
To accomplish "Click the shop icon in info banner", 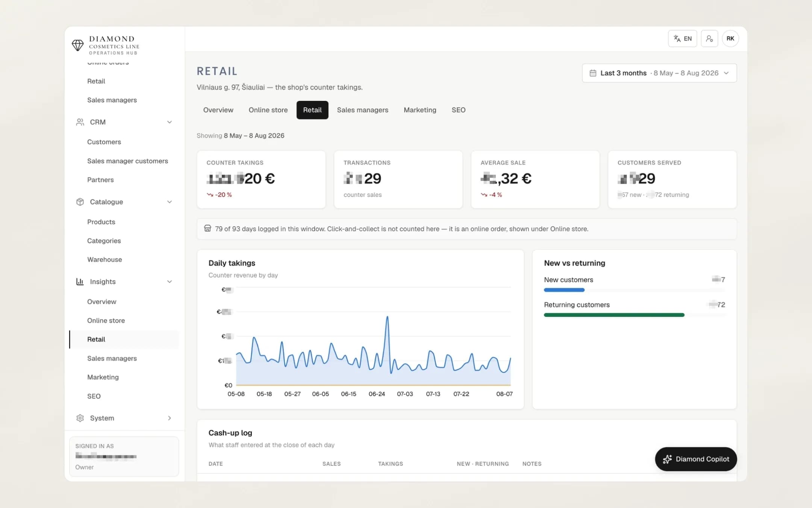I will tap(208, 228).
